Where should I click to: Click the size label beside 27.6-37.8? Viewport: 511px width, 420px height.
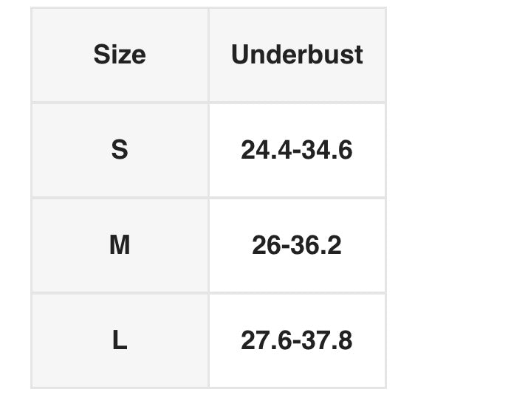tap(120, 340)
